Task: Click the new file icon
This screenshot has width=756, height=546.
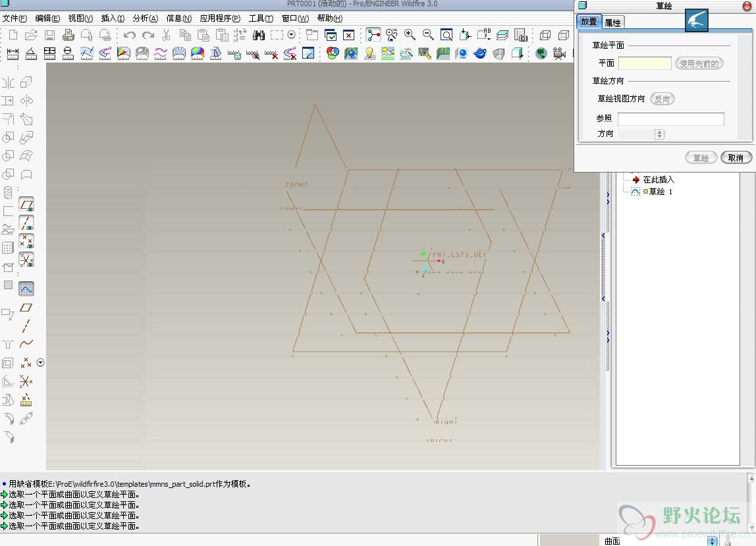Action: (13, 35)
